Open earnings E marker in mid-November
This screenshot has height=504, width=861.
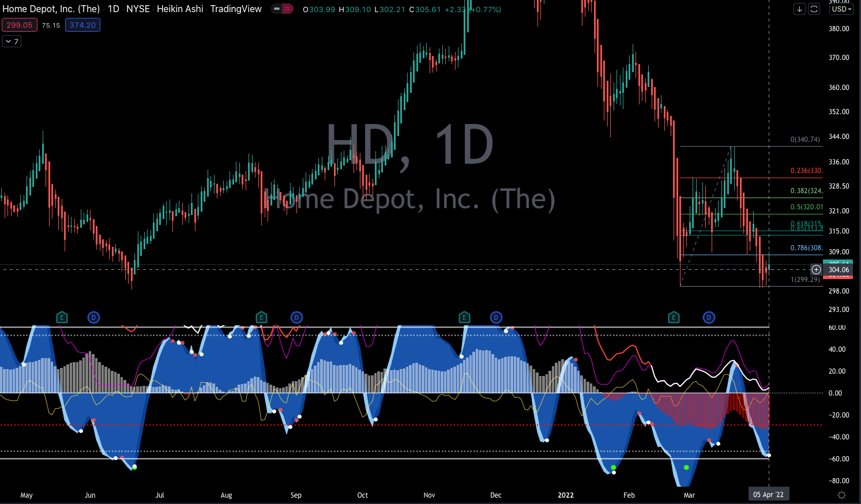pyautogui.click(x=464, y=317)
